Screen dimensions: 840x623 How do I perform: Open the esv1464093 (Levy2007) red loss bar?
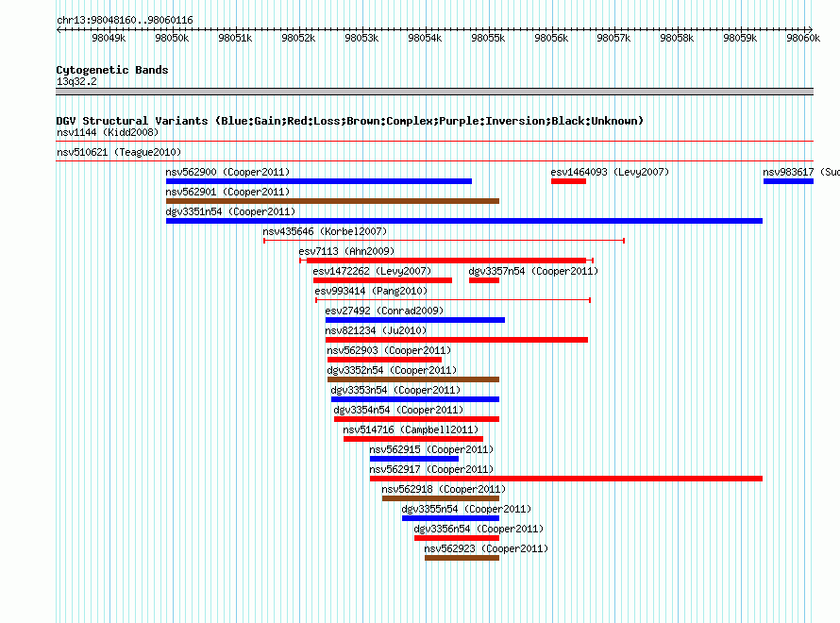(568, 181)
